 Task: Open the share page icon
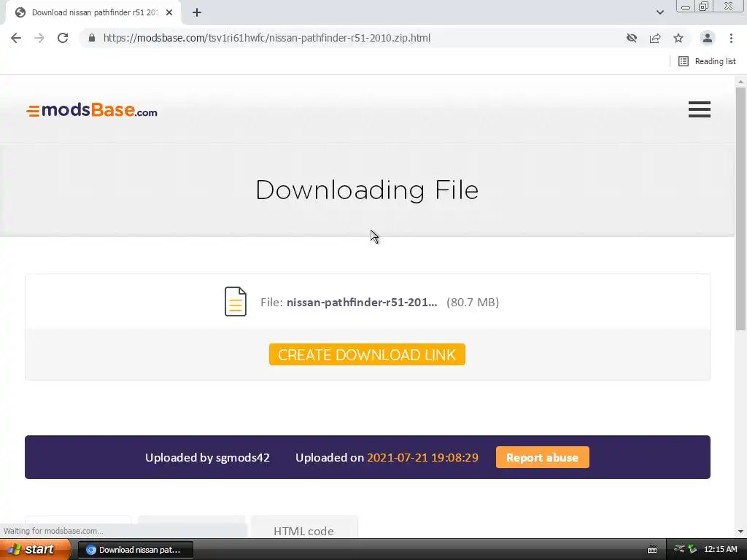655,38
